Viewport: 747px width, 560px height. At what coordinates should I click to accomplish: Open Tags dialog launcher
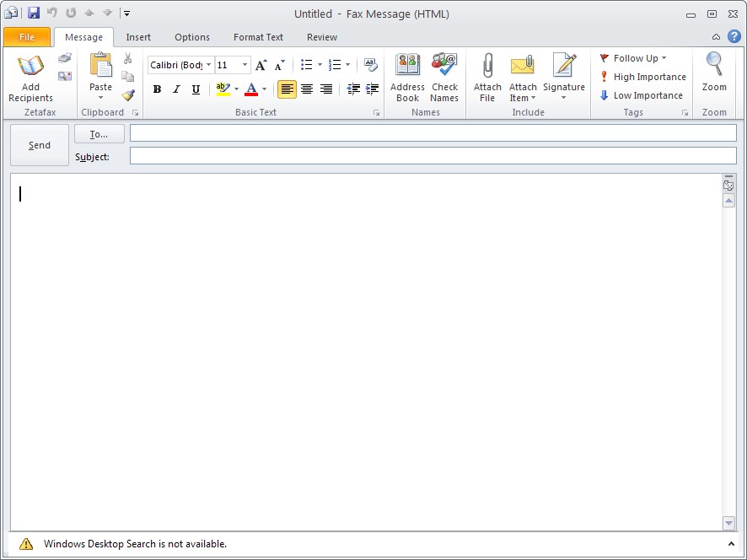pos(685,113)
